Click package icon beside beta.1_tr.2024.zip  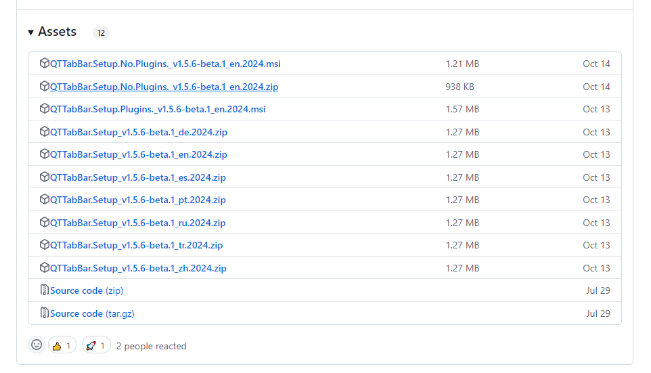tap(44, 244)
